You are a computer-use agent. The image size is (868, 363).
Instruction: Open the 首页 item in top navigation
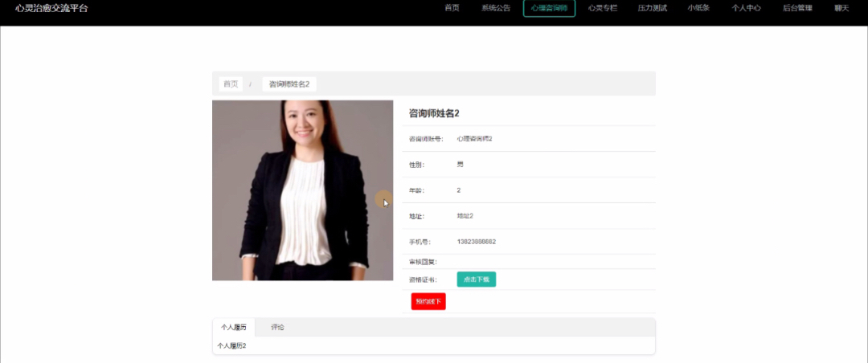coord(452,8)
